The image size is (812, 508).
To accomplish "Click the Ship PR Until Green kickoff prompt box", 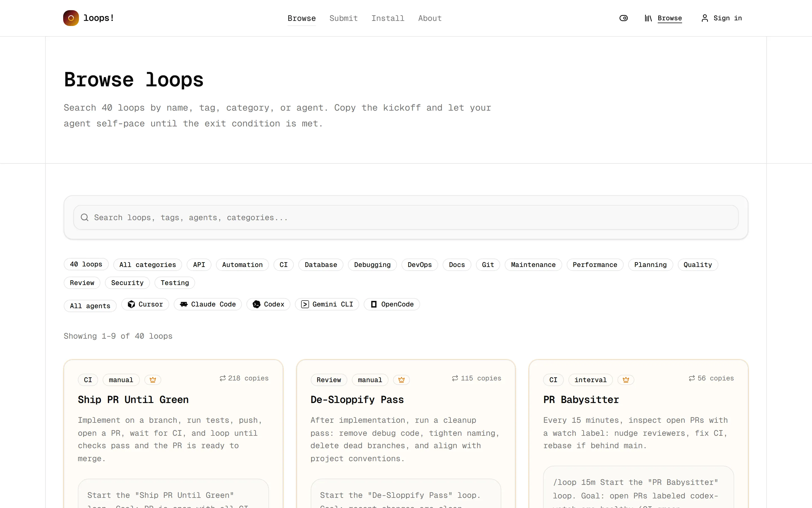I will [x=173, y=494].
